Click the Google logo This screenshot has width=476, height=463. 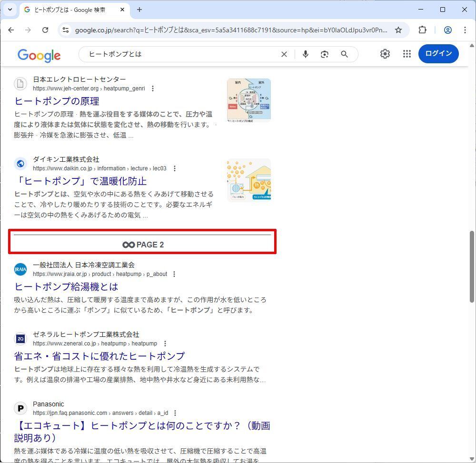pos(39,55)
